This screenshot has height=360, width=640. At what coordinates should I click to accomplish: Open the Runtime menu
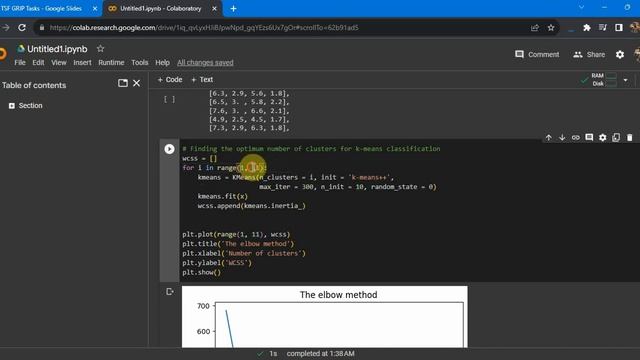tap(111, 62)
